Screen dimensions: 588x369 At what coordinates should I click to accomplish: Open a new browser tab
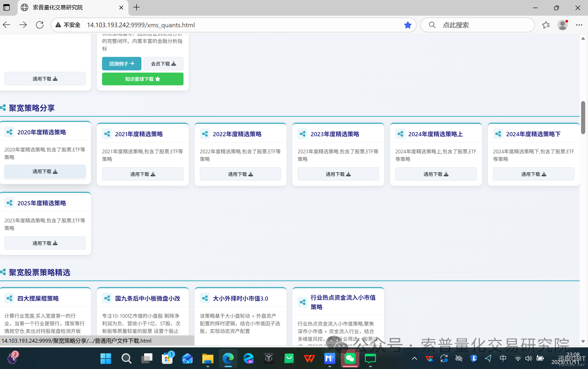[136, 8]
